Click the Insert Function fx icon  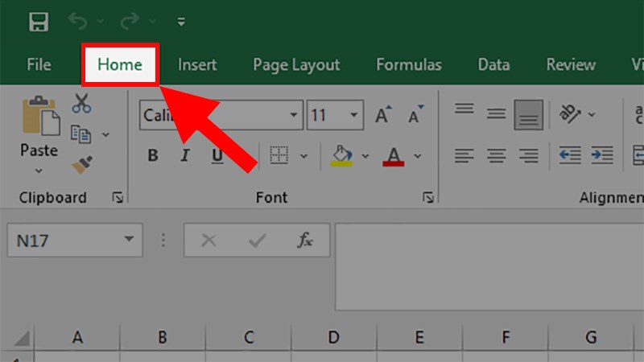tap(305, 241)
